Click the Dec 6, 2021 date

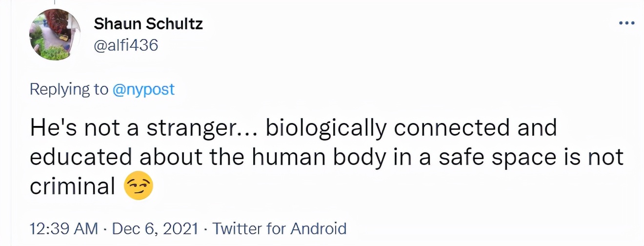[x=156, y=228]
